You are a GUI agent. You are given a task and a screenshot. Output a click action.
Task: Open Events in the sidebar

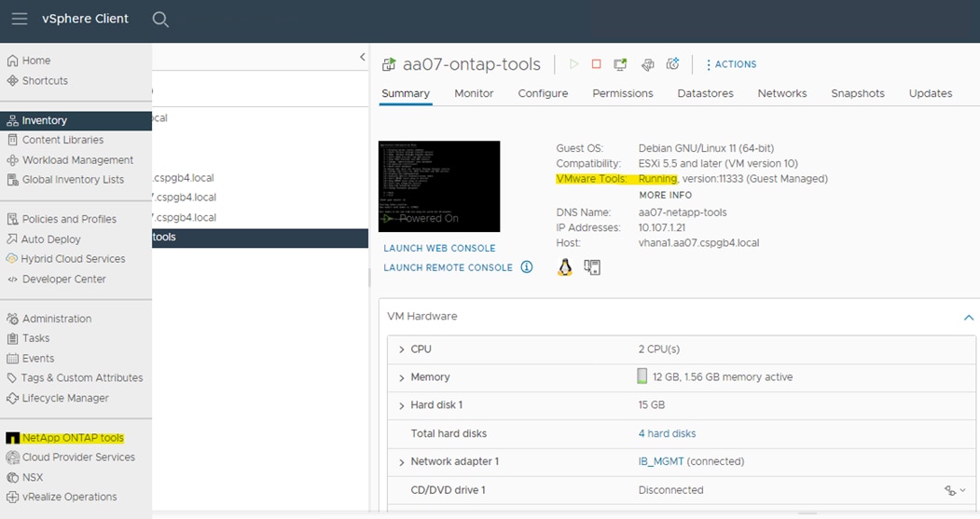point(38,359)
